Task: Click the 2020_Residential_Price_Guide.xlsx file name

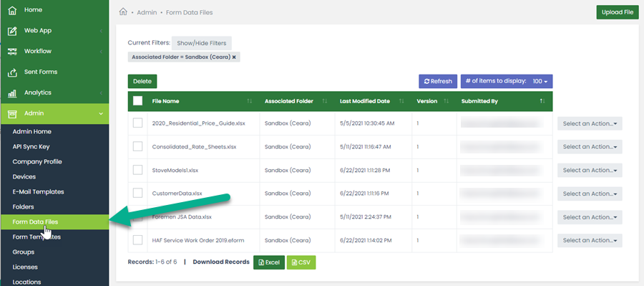Action: [198, 123]
